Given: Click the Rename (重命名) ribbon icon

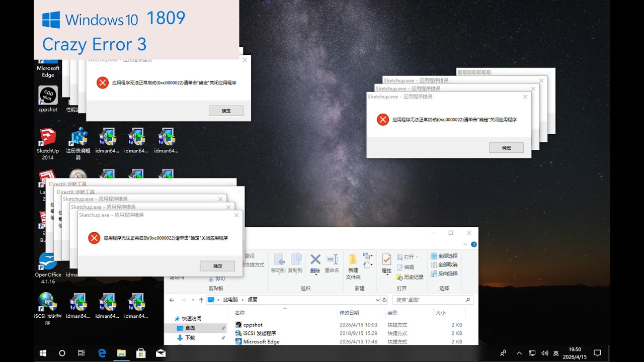Looking at the screenshot, I should (x=332, y=263).
